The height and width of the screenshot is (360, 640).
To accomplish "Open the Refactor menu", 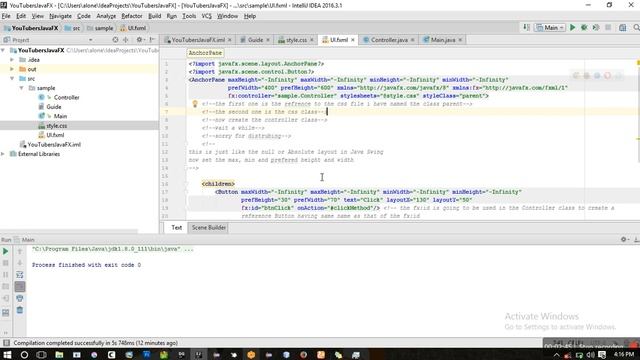I will pos(131,16).
